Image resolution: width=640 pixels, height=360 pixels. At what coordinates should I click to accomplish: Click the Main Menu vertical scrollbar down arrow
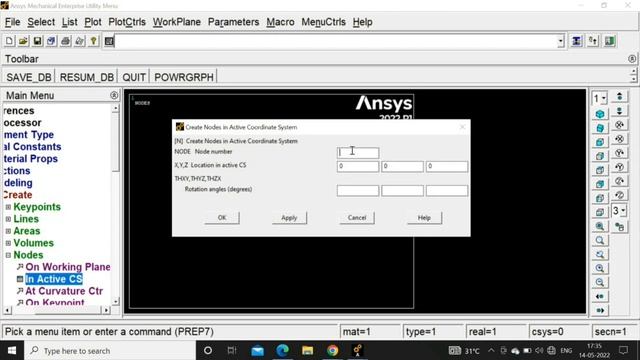[x=116, y=302]
